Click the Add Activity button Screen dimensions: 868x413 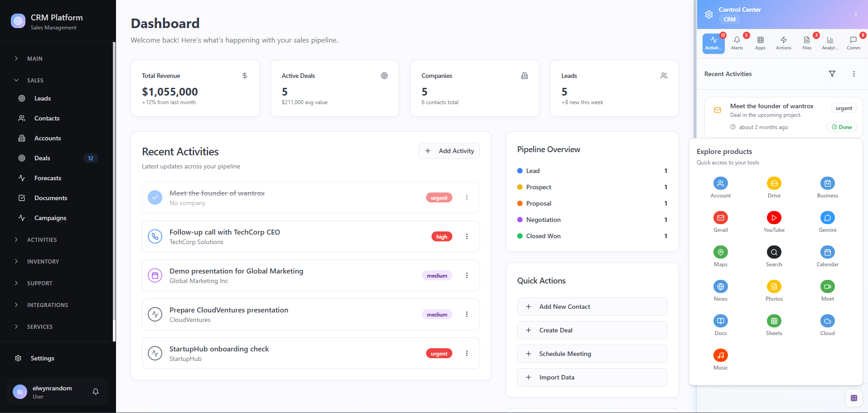449,151
